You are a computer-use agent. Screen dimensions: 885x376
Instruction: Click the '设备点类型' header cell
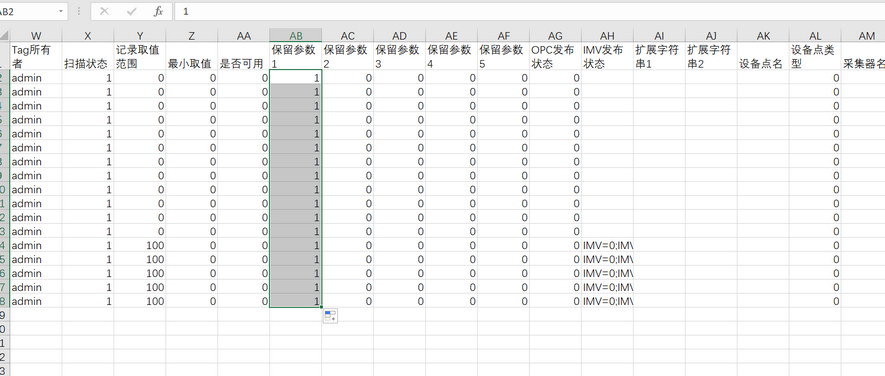[815, 56]
